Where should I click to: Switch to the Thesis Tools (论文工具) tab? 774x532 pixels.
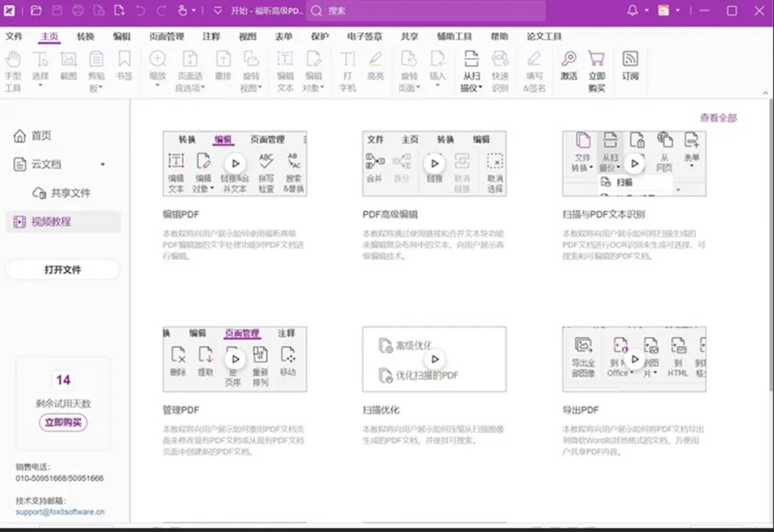tap(544, 36)
